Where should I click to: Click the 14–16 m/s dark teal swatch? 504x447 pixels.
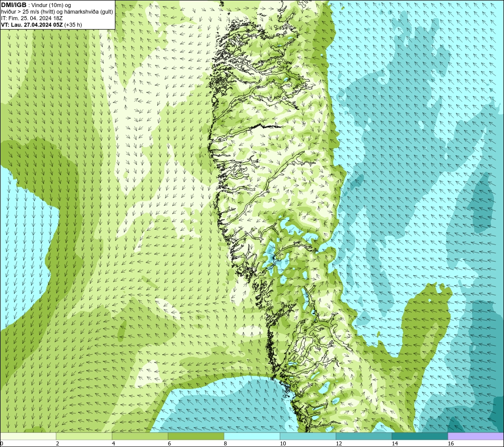(x=420, y=436)
